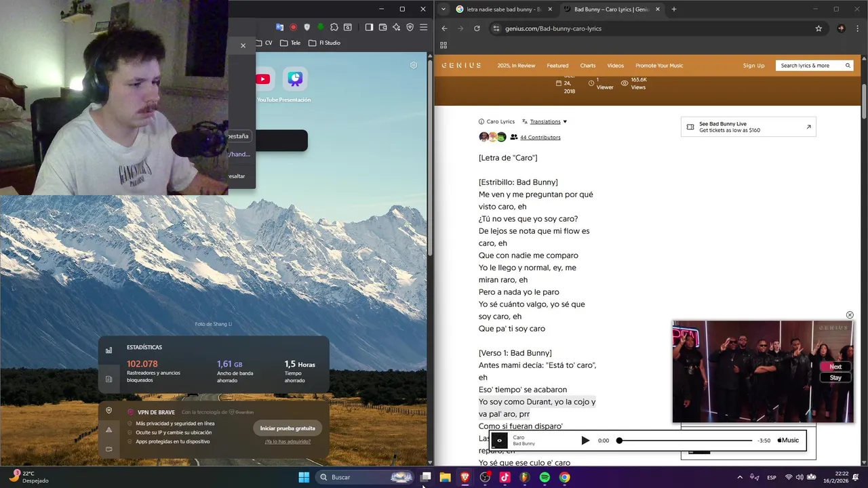
Task: Click See Bad Bunny Live tickets banner
Action: [749, 127]
